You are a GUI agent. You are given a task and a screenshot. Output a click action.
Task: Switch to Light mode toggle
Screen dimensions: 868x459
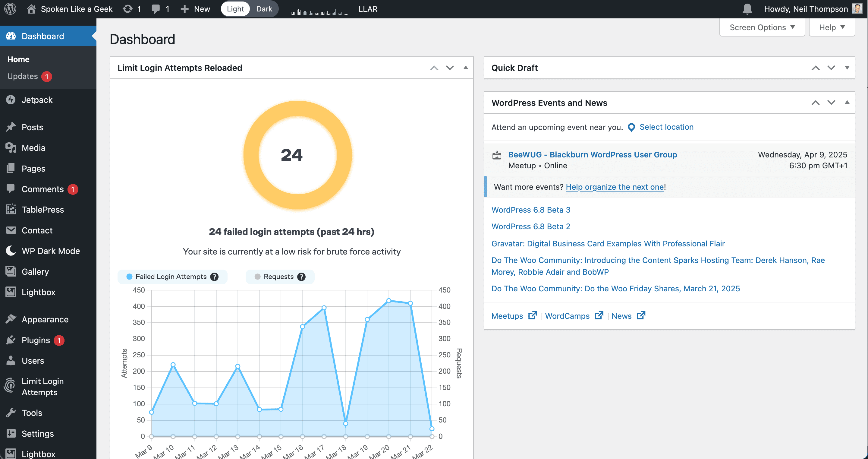[x=235, y=9]
